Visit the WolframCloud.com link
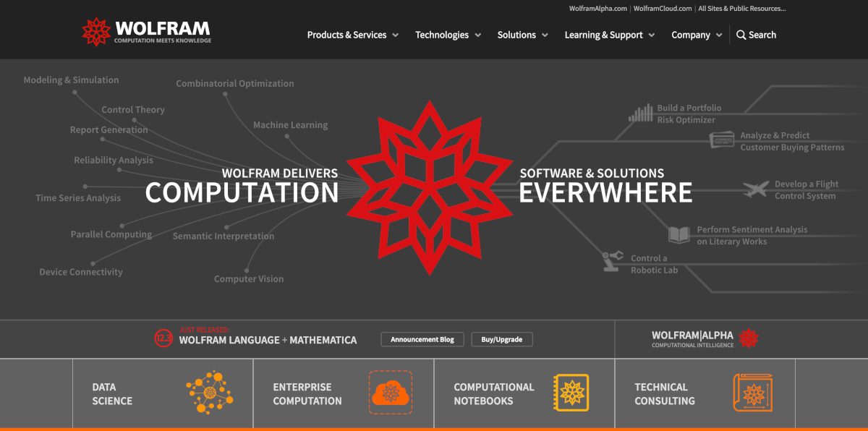The width and height of the screenshot is (868, 431). point(663,9)
